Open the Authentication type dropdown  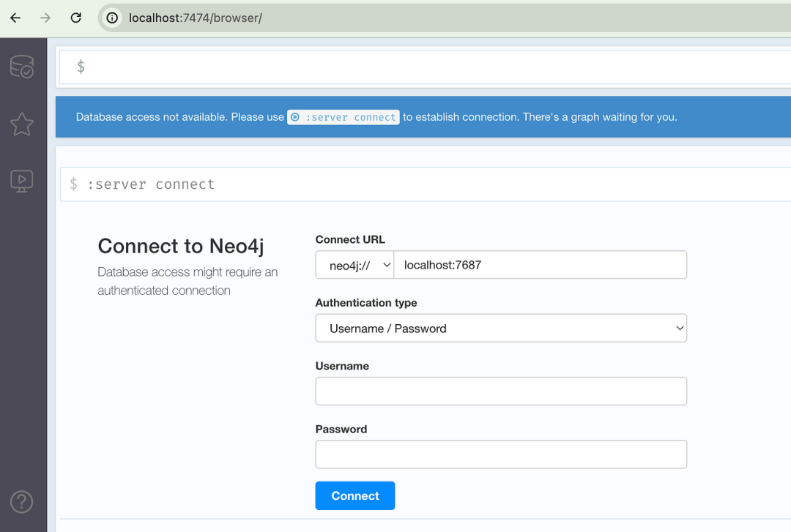(501, 329)
